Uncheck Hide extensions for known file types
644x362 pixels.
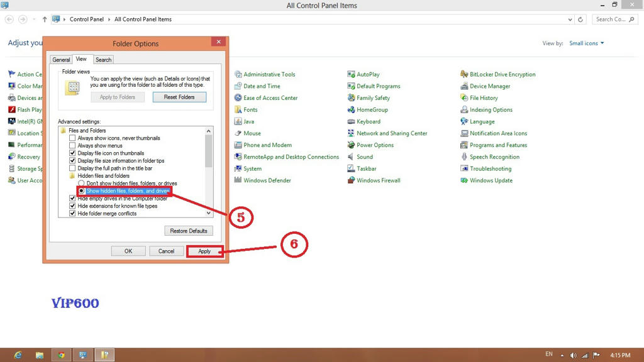[72, 206]
